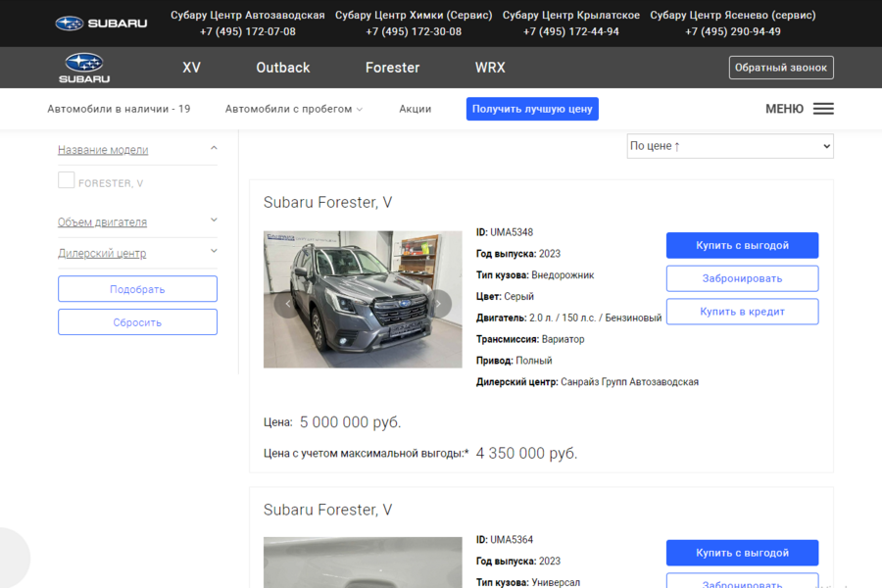
Task: Click the Трансмиссия: Вариатор line
Action: pos(530,339)
